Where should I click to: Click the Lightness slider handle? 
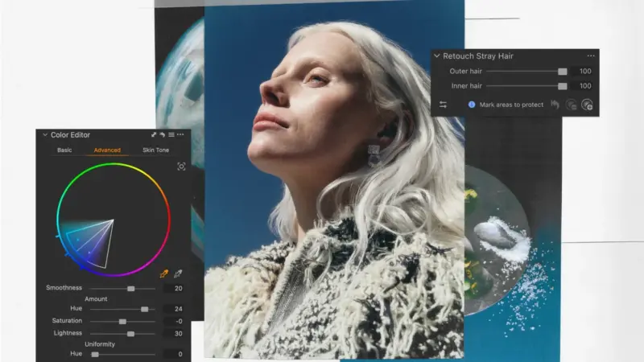pyautogui.click(x=130, y=334)
